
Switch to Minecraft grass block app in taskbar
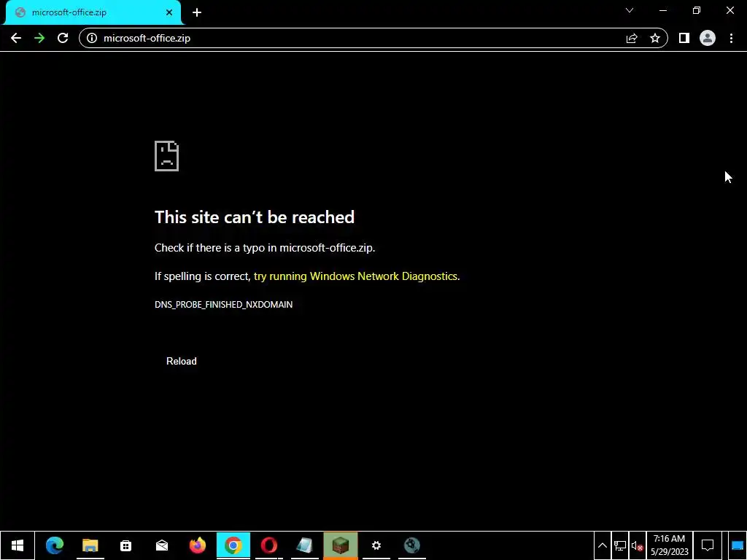pyautogui.click(x=340, y=545)
